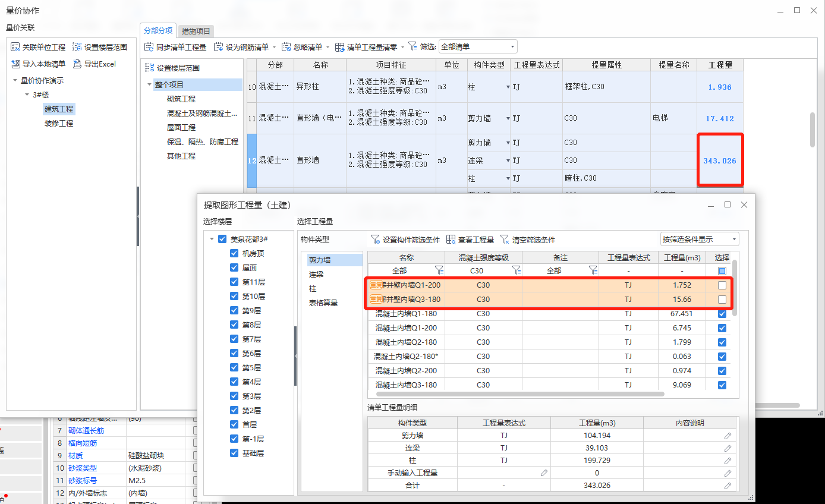The height and width of the screenshot is (504, 825).
Task: Click the 导出Excel button
Action: [94, 64]
